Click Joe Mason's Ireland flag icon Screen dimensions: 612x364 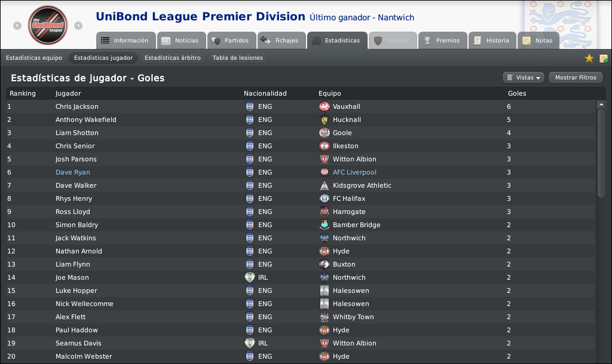249,277
